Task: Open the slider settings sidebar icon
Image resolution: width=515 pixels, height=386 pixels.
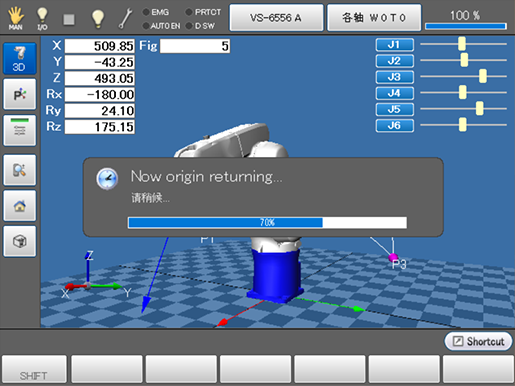Action: coord(20,130)
